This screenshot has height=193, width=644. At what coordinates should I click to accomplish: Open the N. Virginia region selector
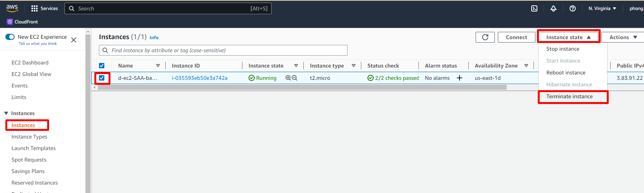click(602, 8)
